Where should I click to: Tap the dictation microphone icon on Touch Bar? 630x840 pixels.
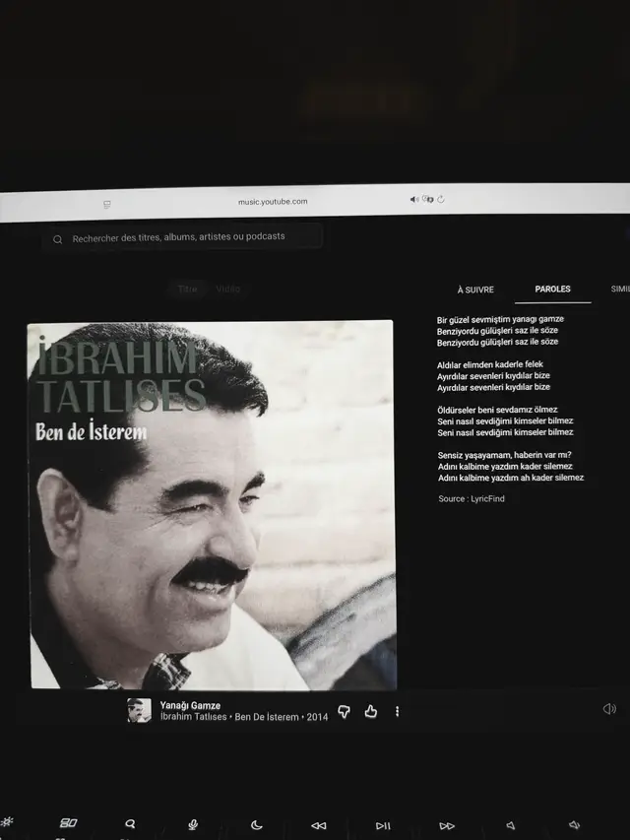(193, 824)
